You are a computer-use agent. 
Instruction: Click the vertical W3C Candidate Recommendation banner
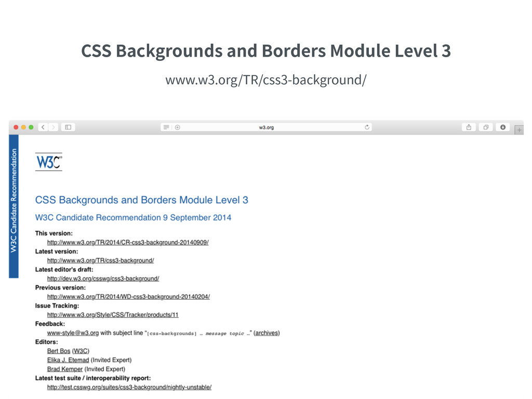click(14, 206)
